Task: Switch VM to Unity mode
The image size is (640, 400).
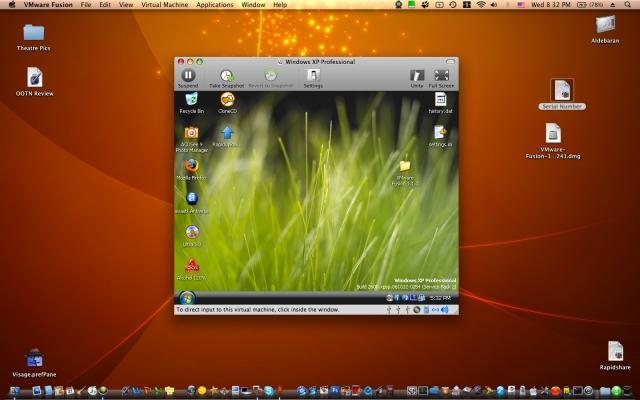Action: pyautogui.click(x=417, y=76)
